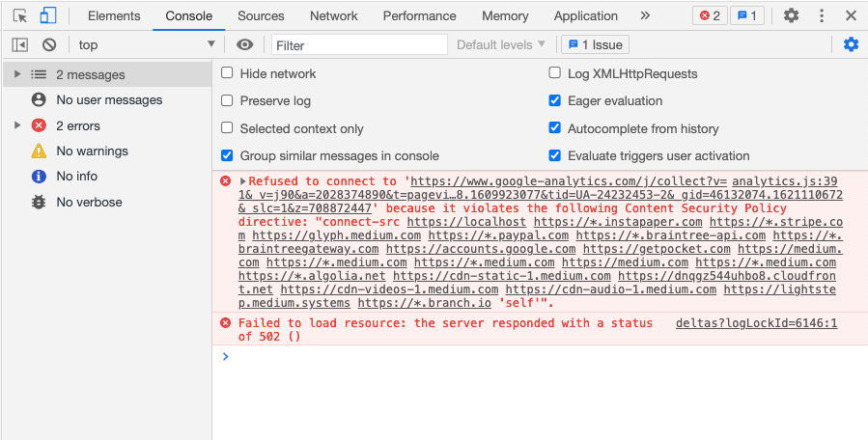Enable the Hide network checkbox
Image resolution: width=868 pixels, height=440 pixels.
[x=227, y=73]
